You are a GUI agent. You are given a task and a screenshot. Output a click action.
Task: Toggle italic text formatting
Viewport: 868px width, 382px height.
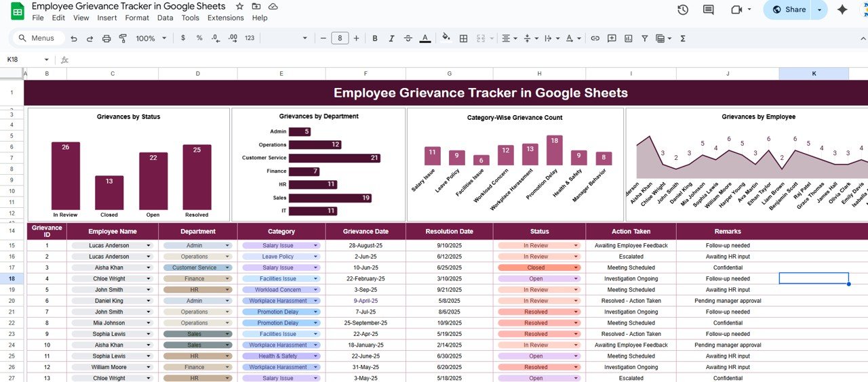point(391,39)
